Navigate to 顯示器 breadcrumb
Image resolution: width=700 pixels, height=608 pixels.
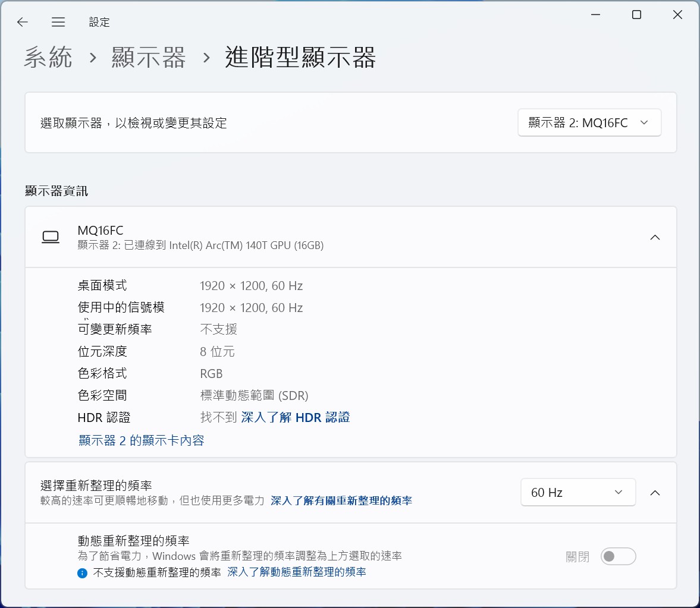click(x=148, y=58)
